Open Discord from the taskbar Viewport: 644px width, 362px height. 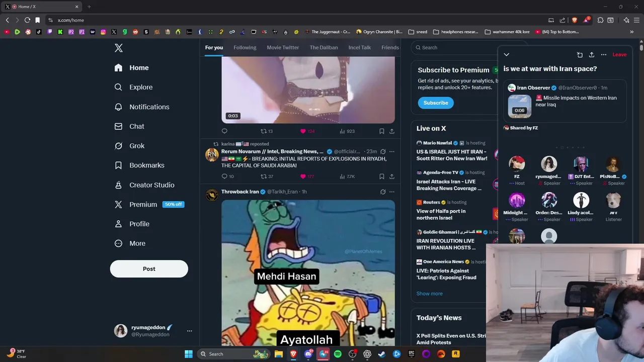coord(308,354)
